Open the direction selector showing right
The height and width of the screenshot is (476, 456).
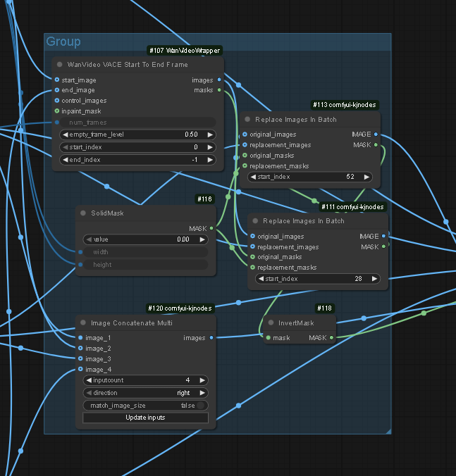pyautogui.click(x=145, y=393)
